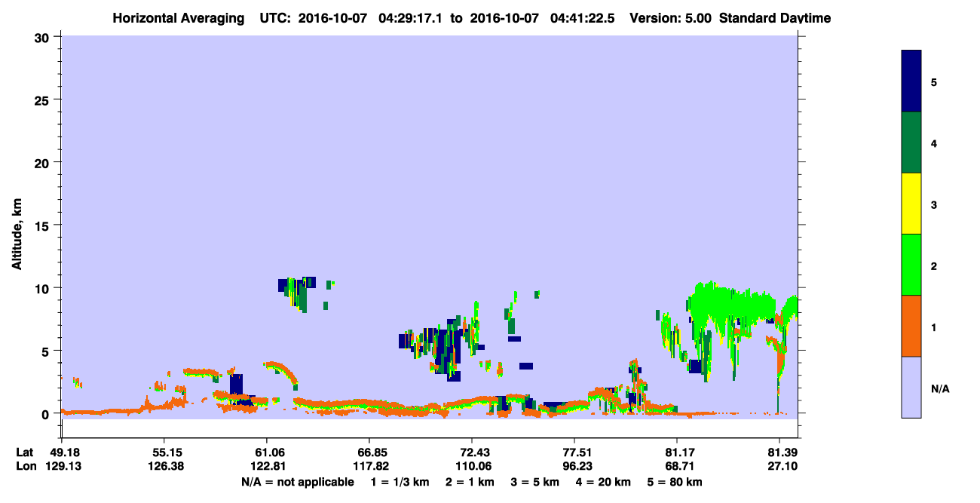Click the '1 = 1/3 km' legend text
Viewport: 980px width, 503px height.
tap(399, 482)
